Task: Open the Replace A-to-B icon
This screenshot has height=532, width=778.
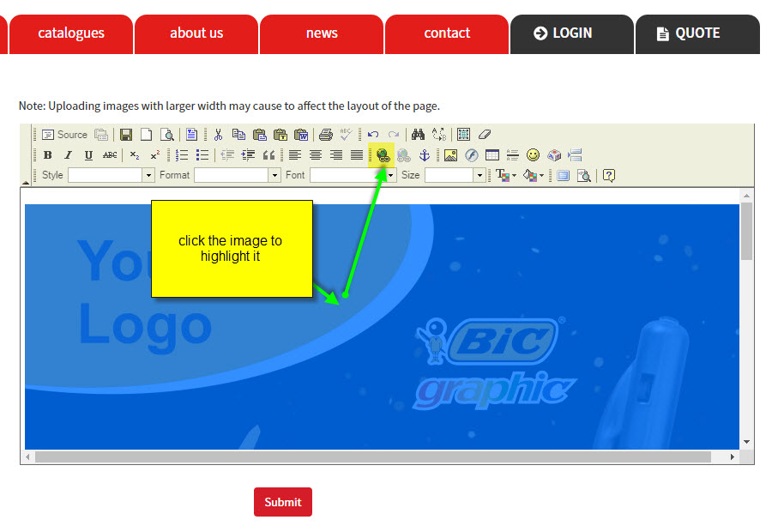Action: pos(438,135)
